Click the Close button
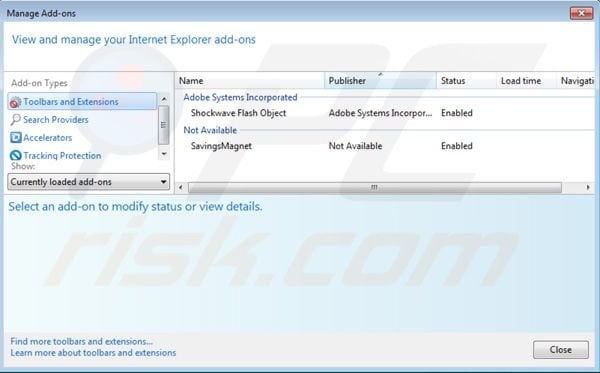The width and height of the screenshot is (600, 373). coord(561,350)
